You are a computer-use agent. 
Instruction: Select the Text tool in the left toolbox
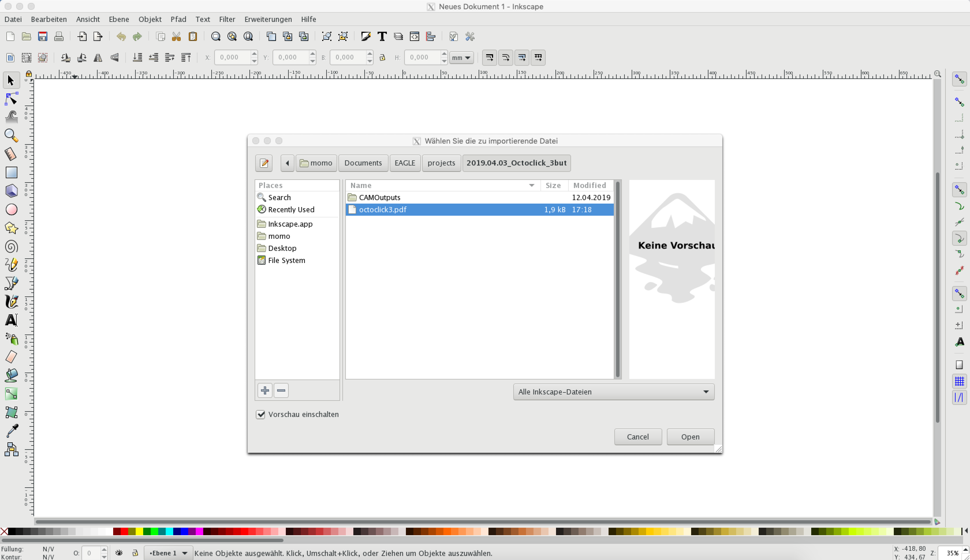click(11, 320)
